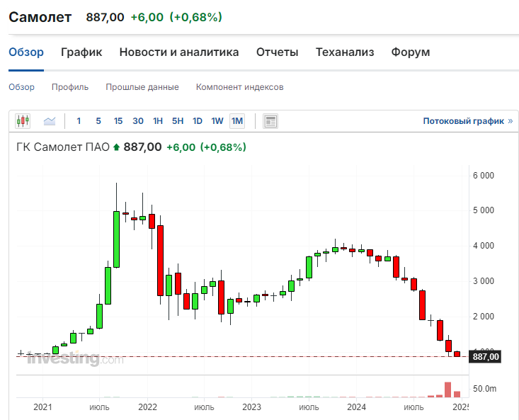Image resolution: width=519 pixels, height=420 pixels.
Task: Open the news overlay icon on chart toolbar
Action: (x=270, y=121)
